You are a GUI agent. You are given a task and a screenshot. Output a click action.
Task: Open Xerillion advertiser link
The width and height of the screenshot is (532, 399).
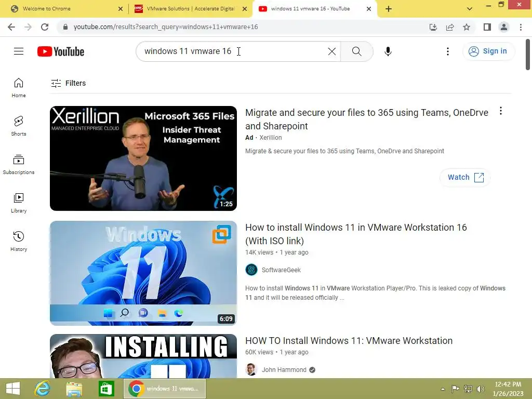coord(270,137)
